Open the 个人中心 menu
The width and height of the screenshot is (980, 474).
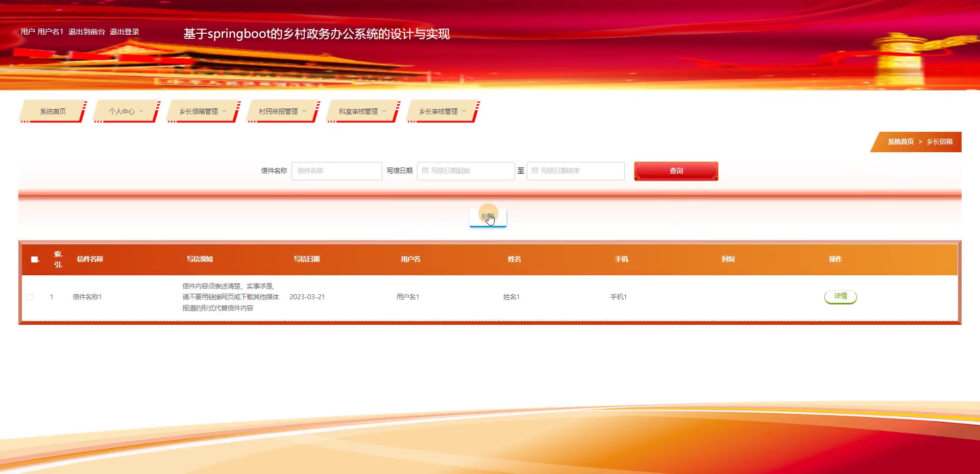tap(126, 111)
